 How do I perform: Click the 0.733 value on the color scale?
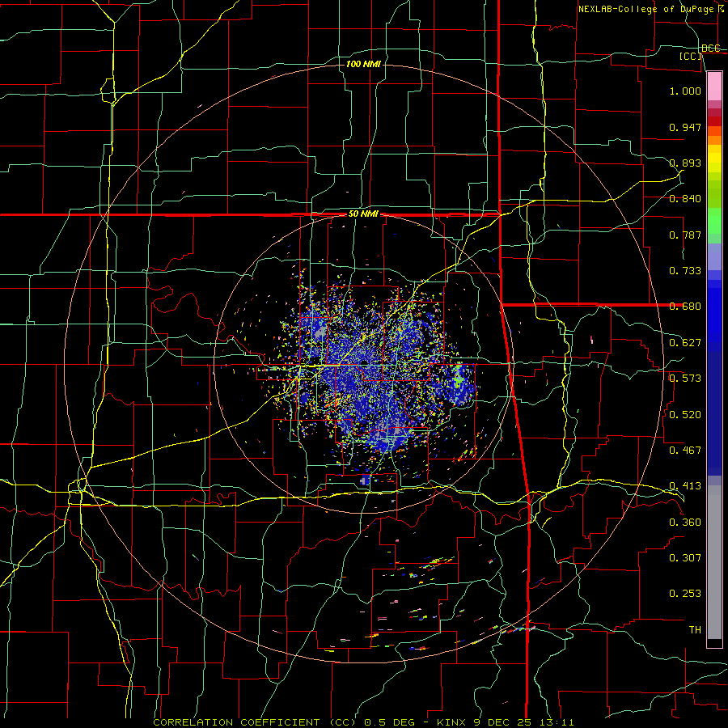pos(685,271)
